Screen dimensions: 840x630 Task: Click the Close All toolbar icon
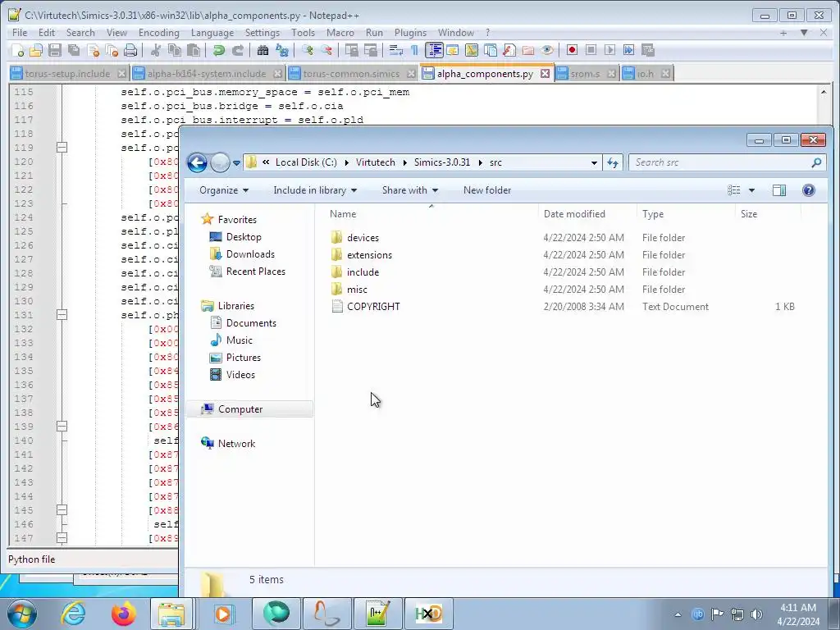112,50
